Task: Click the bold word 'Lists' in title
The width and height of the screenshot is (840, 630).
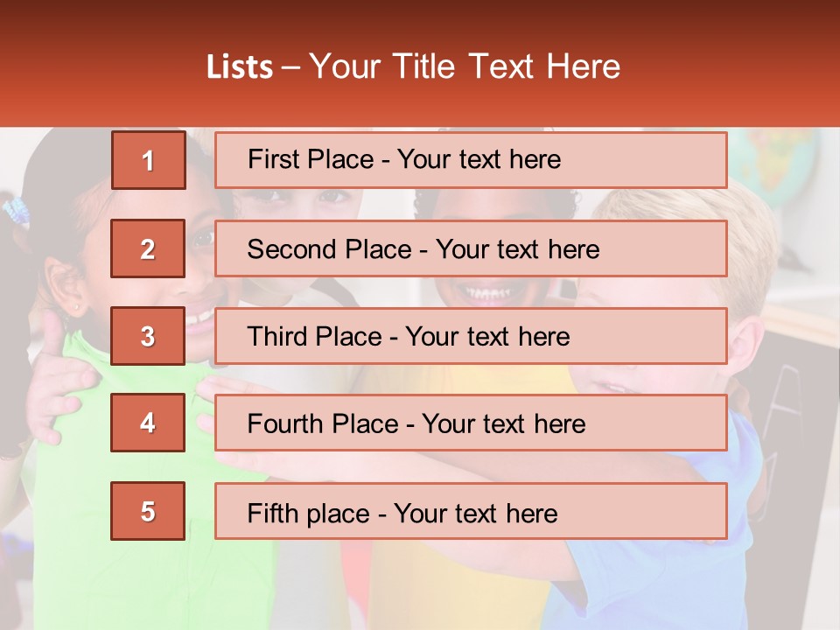Action: [239, 67]
